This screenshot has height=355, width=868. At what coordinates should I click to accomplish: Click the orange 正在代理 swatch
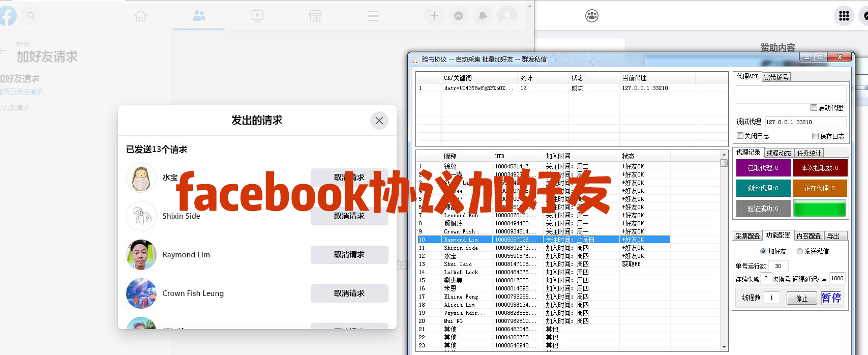click(820, 188)
